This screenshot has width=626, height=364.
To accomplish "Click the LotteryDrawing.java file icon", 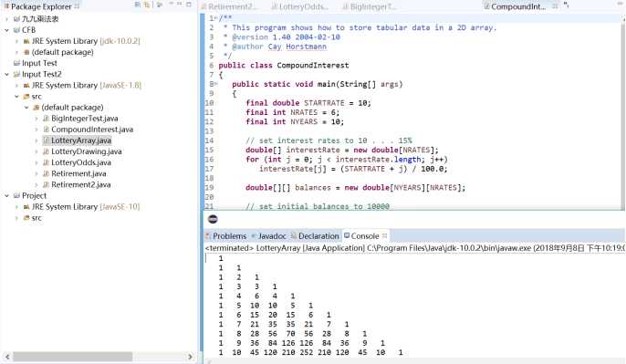I will pyautogui.click(x=46, y=151).
